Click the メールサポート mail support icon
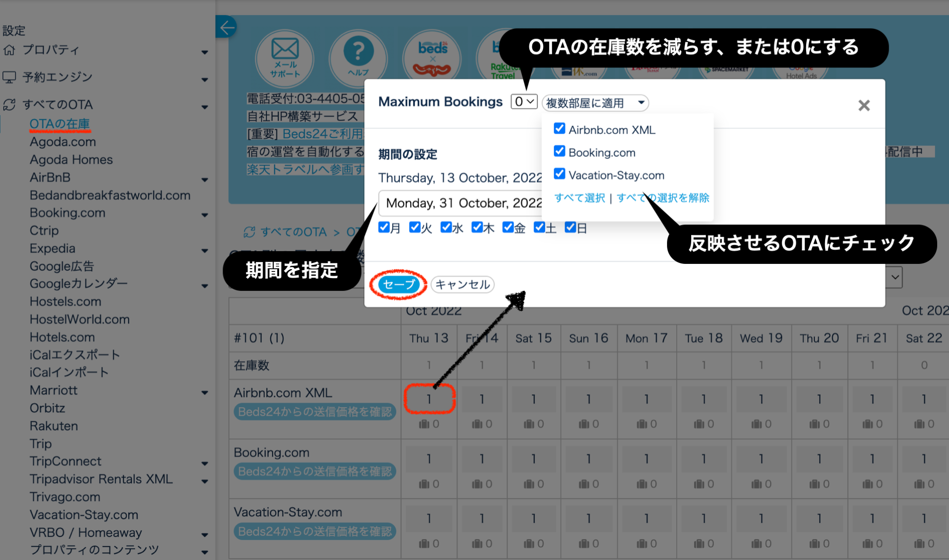 tap(284, 57)
